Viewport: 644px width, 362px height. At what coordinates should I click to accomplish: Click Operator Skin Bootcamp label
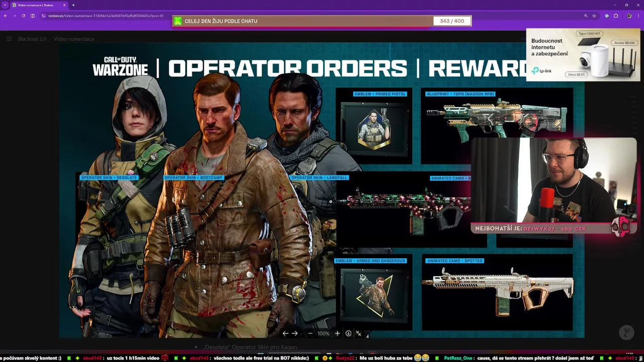[x=194, y=177]
